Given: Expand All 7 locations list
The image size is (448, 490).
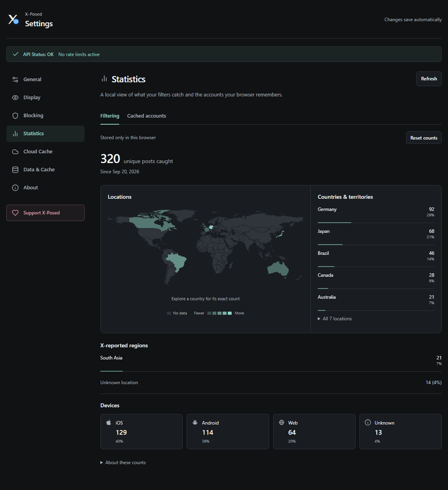Looking at the screenshot, I should pos(335,319).
